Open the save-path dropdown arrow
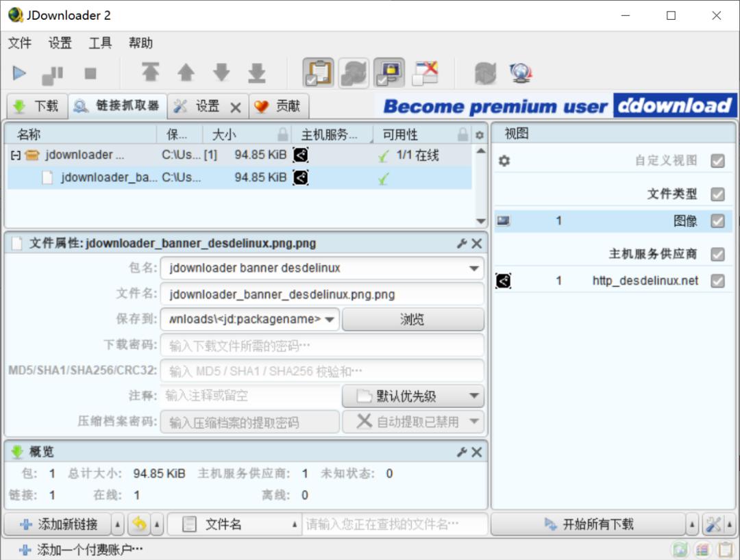 point(330,319)
